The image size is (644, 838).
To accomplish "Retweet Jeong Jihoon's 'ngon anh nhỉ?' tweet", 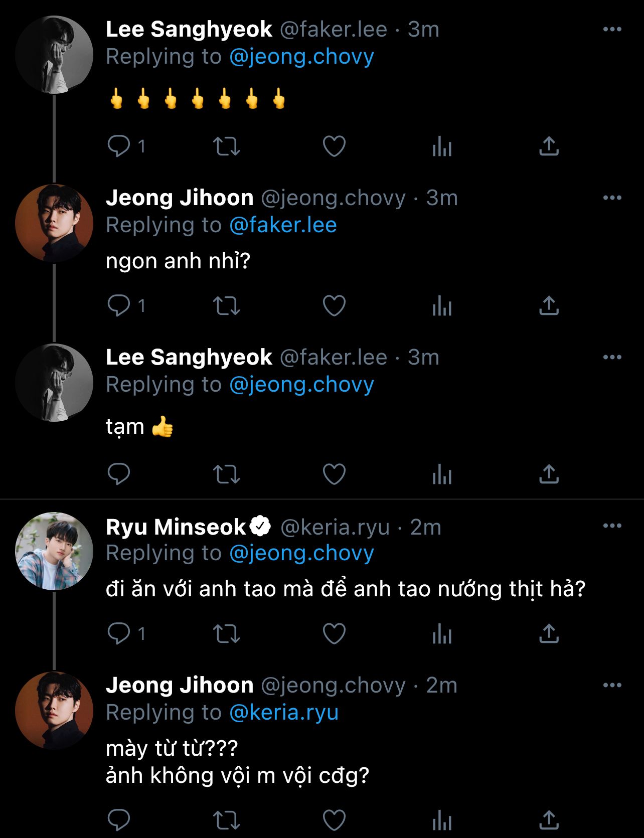I will click(227, 306).
